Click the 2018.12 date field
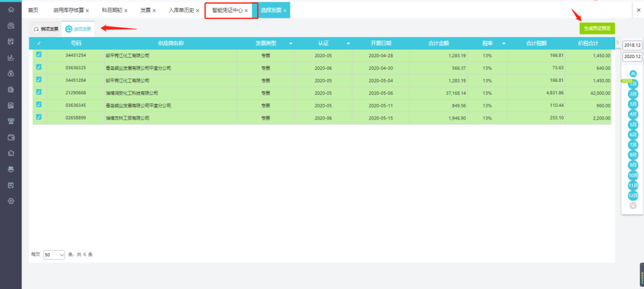The height and width of the screenshot is (289, 644). pos(632,45)
